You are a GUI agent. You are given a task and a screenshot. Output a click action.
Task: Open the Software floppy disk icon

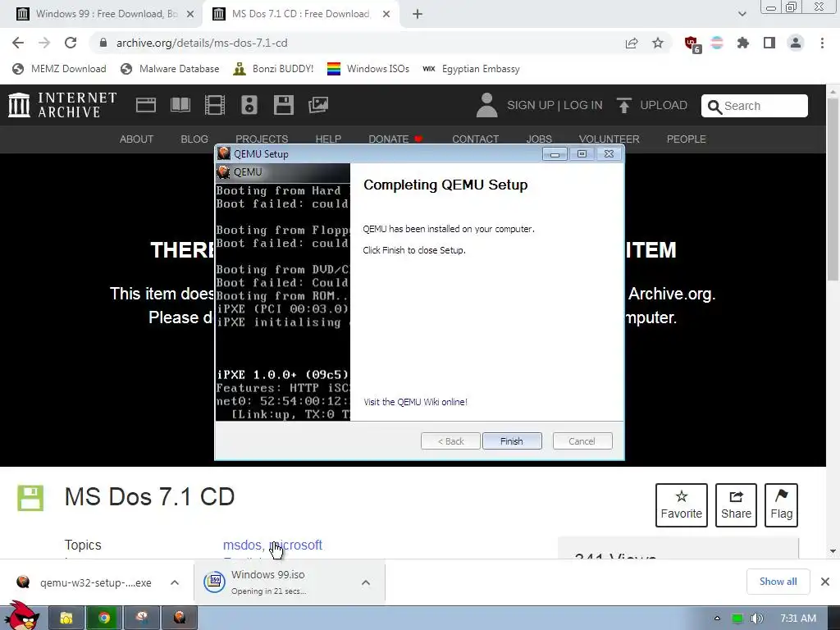tap(283, 105)
